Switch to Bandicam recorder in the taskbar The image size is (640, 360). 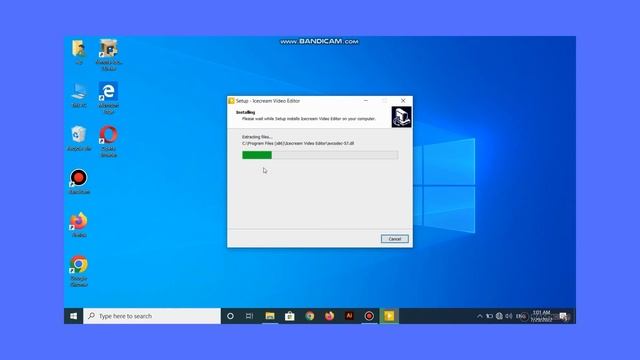[x=369, y=316]
